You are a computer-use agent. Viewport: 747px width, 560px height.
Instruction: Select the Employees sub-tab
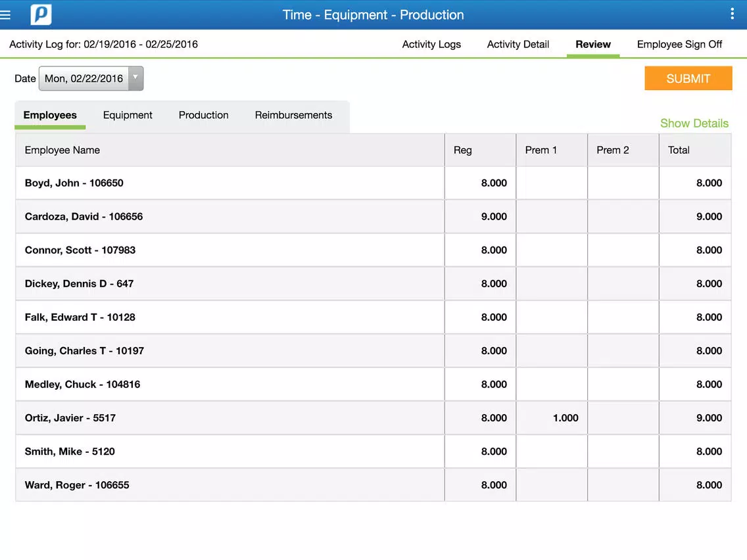pos(50,115)
